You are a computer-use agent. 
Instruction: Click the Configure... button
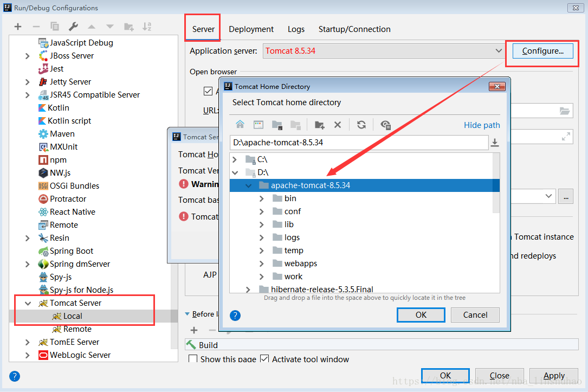tap(542, 50)
